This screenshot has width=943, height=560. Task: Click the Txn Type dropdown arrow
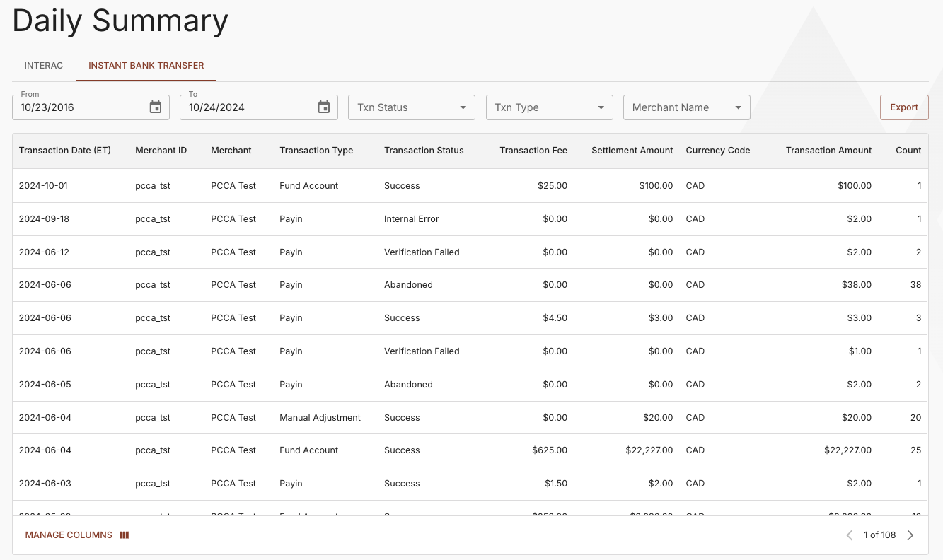tap(602, 107)
